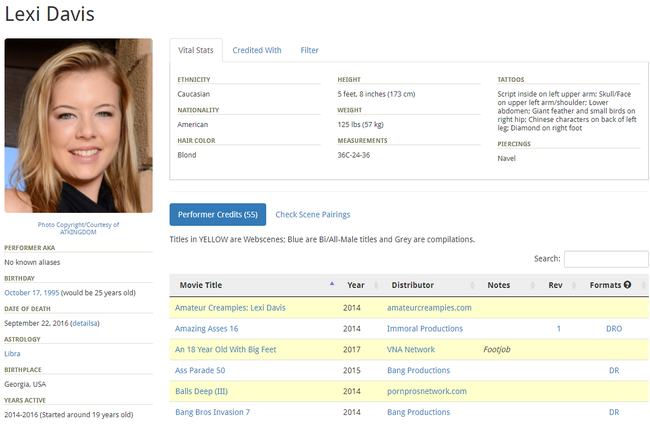The image size is (650, 424).
Task: Select the '2014-2016' years active text
Action: tap(21, 414)
